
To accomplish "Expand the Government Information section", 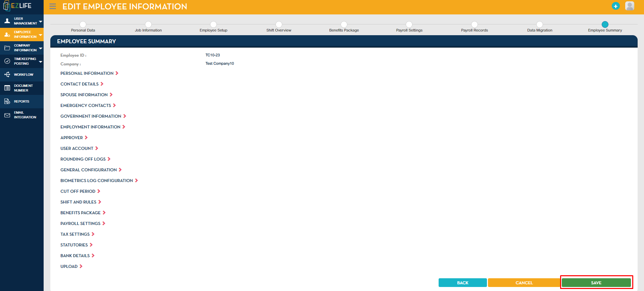I will tap(93, 116).
